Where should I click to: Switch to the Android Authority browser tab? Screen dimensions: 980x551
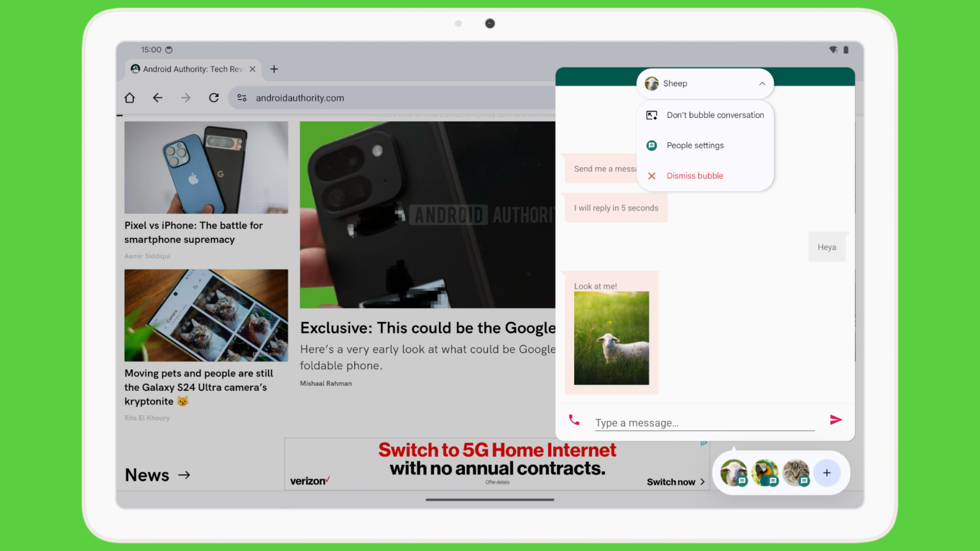pyautogui.click(x=188, y=69)
